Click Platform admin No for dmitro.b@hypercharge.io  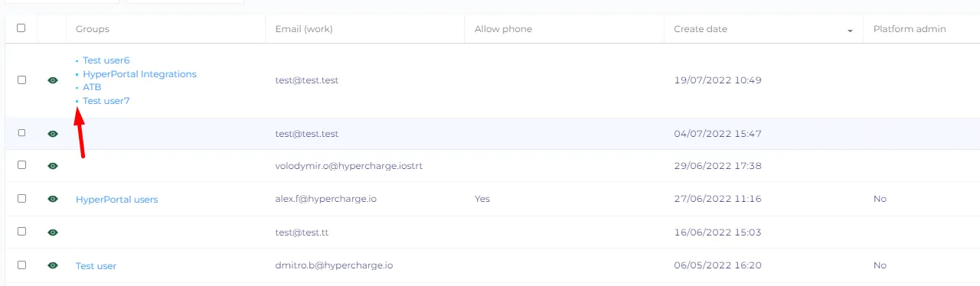click(880, 265)
